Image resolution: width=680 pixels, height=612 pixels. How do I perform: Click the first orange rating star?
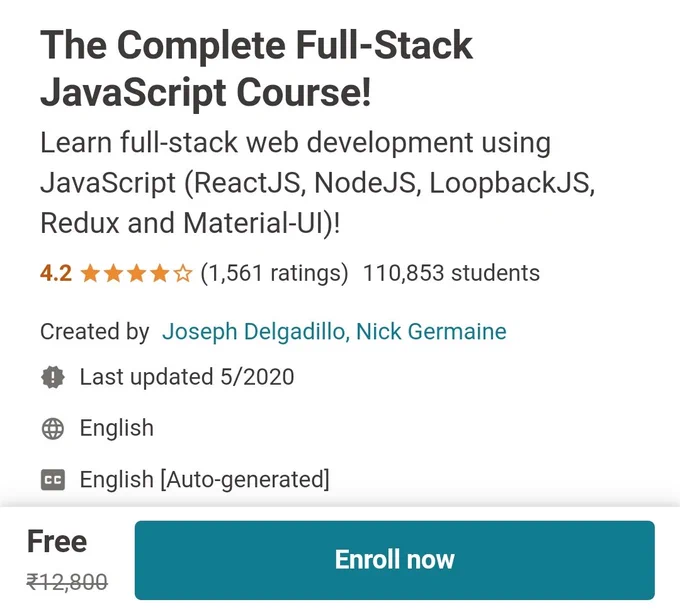coord(91,274)
